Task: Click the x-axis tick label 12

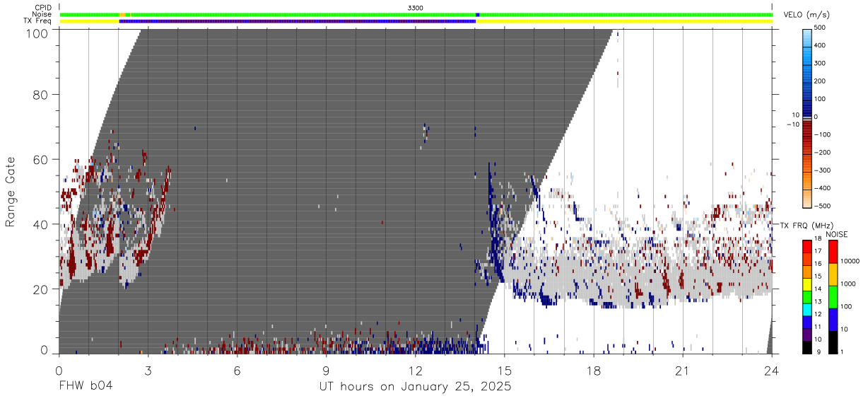Action: tap(416, 371)
